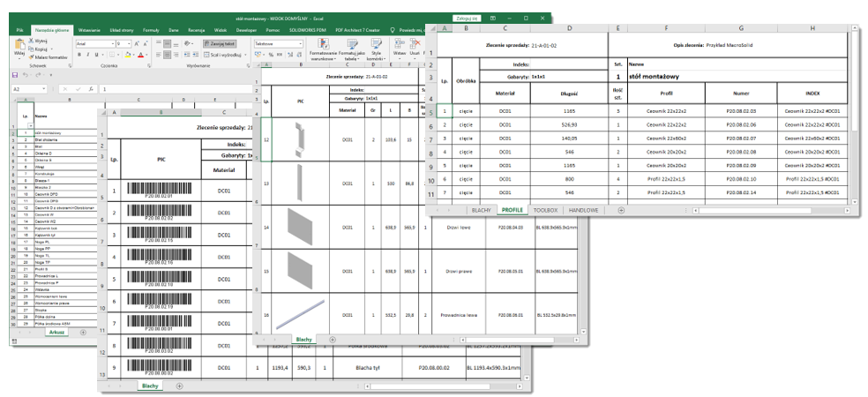Image resolution: width=868 pixels, height=397 pixels.
Task: Open the Plik ribbon tab
Action: tap(20, 30)
